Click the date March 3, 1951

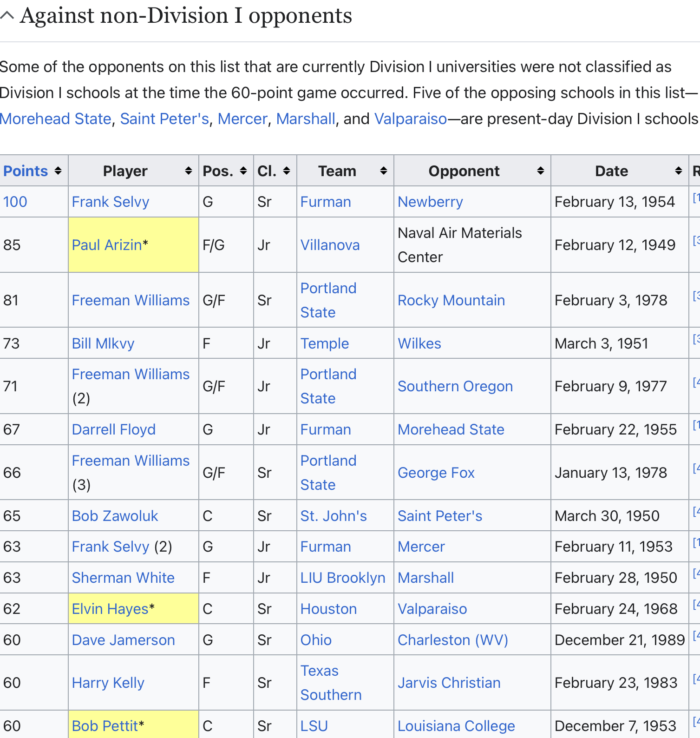point(602,343)
